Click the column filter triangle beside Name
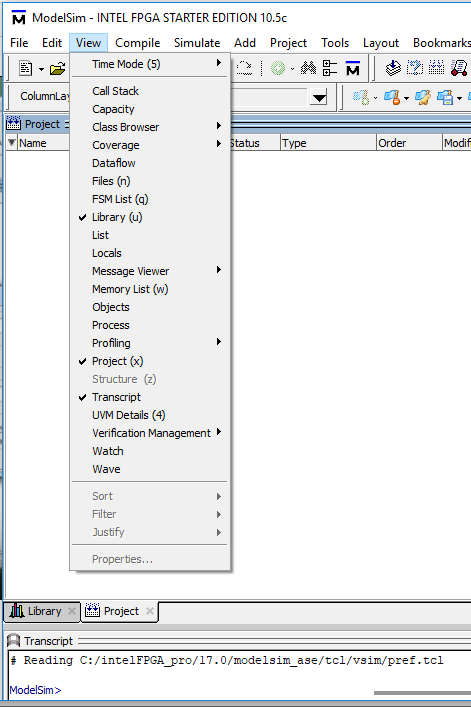Screen dimensions: 471x707 12,143
